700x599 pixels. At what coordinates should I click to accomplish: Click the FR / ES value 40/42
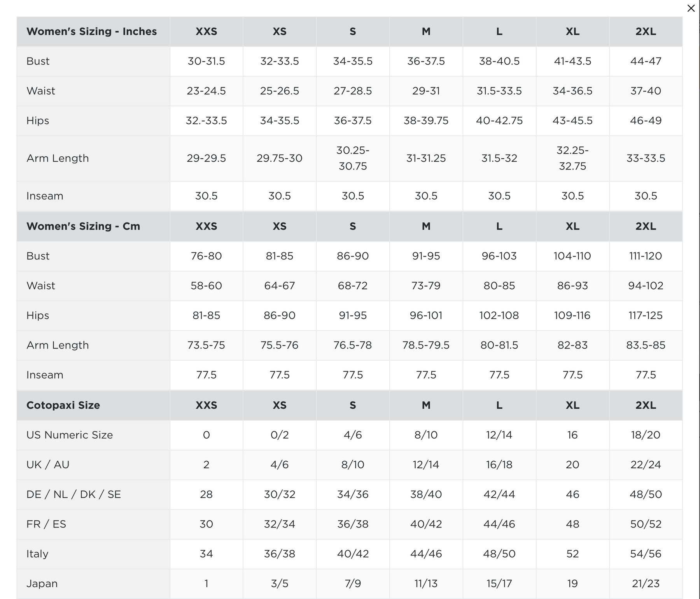pyautogui.click(x=426, y=524)
